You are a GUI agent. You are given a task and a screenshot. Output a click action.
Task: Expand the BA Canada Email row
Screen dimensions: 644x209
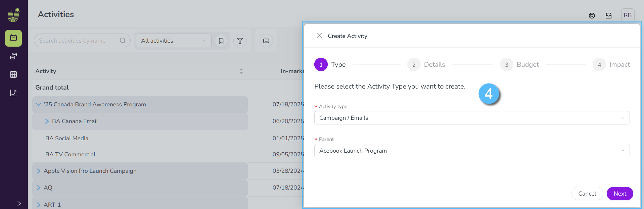(x=47, y=121)
